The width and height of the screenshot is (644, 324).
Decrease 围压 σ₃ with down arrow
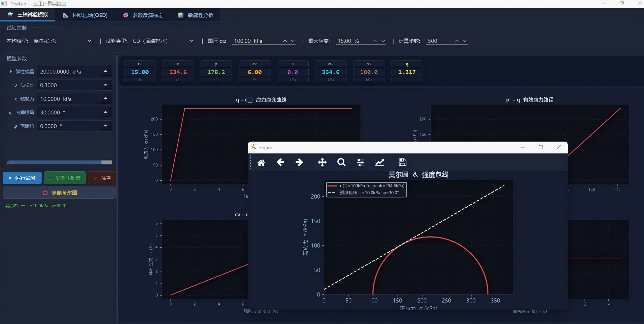click(293, 41)
